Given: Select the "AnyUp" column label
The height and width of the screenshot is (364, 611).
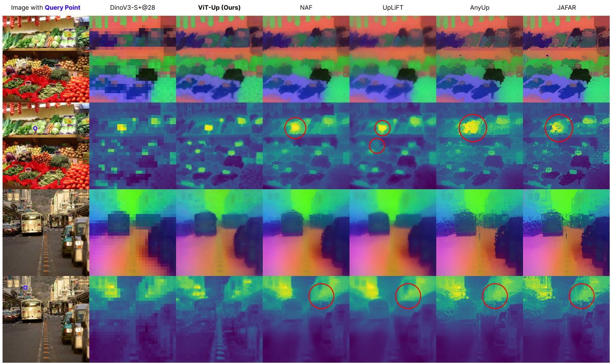Looking at the screenshot, I should point(479,8).
